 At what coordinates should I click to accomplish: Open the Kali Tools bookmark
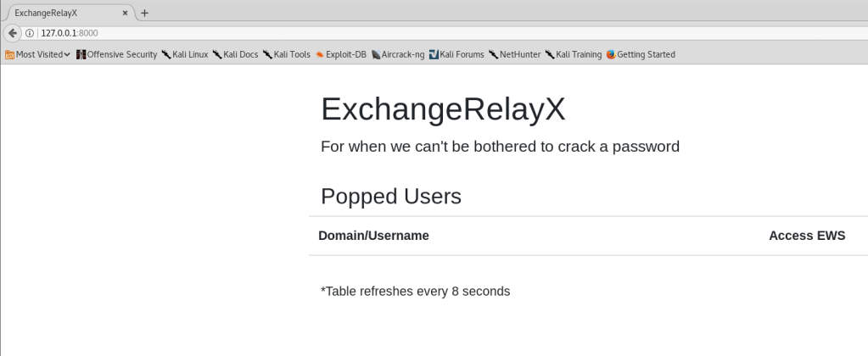pyautogui.click(x=287, y=54)
